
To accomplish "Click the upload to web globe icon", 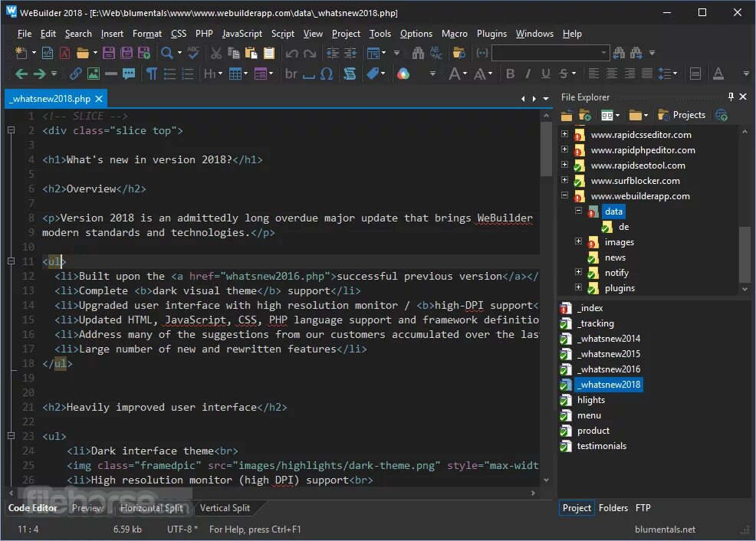I will [721, 115].
